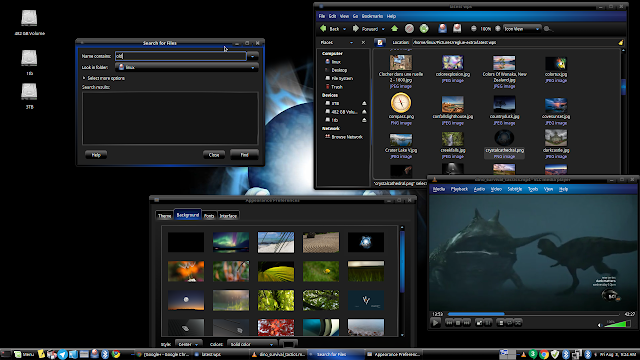Close the Places sidebar pane
This screenshot has height=360, width=640.
[363, 42]
